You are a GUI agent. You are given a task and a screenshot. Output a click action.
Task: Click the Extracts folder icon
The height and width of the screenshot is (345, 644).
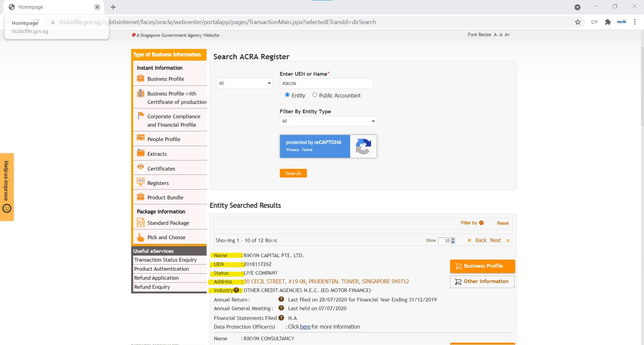point(141,153)
